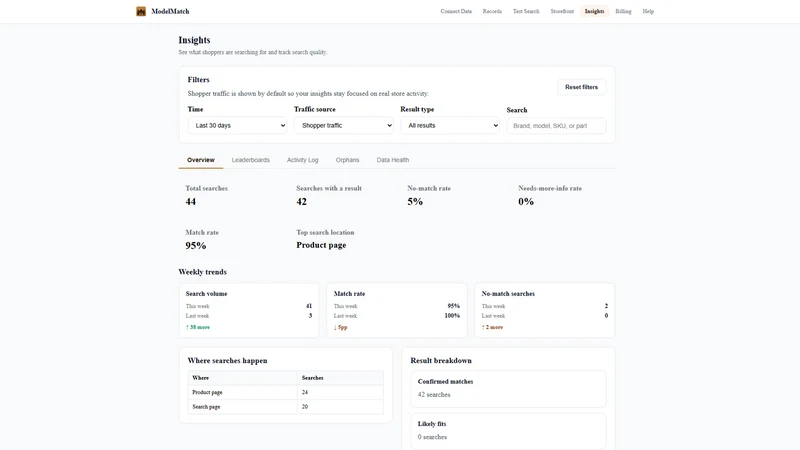Image resolution: width=800 pixels, height=450 pixels.
Task: Switch to the Overview tab
Action: pos(201,160)
